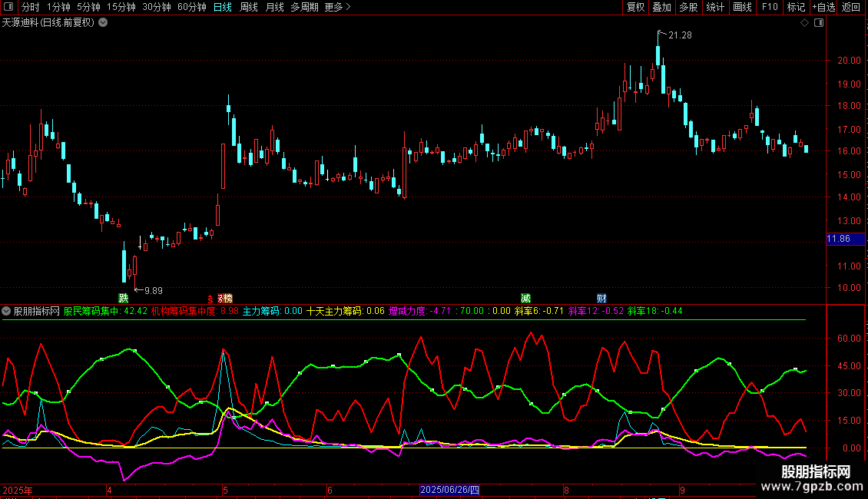868x499 pixels.
Task: Expand the 天源迪科 chart title dropdown
Action: point(103,23)
